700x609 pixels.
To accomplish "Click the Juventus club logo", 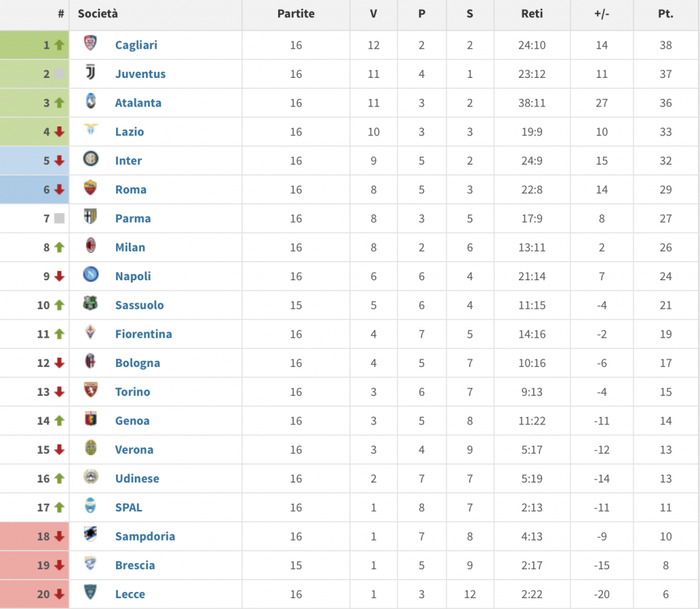I will coord(90,73).
